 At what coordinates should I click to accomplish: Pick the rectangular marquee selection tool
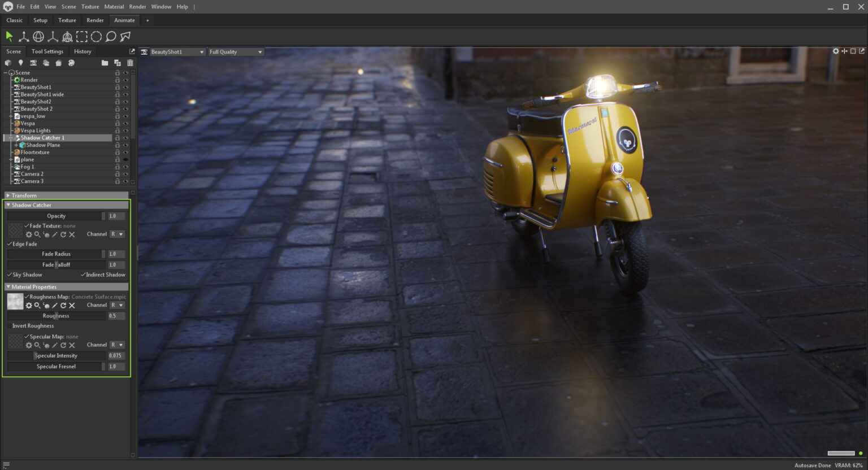pos(81,36)
